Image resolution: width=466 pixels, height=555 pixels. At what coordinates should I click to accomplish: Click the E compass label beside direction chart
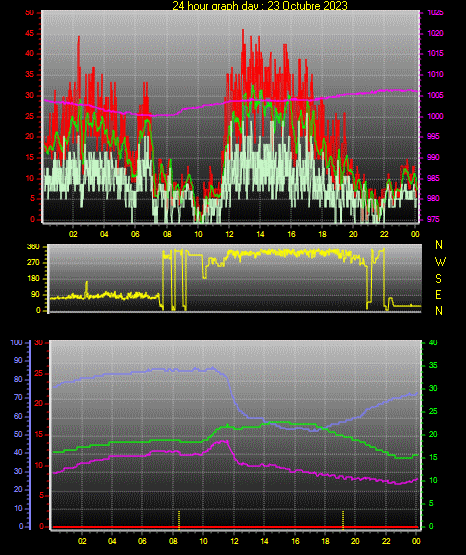(x=438, y=294)
